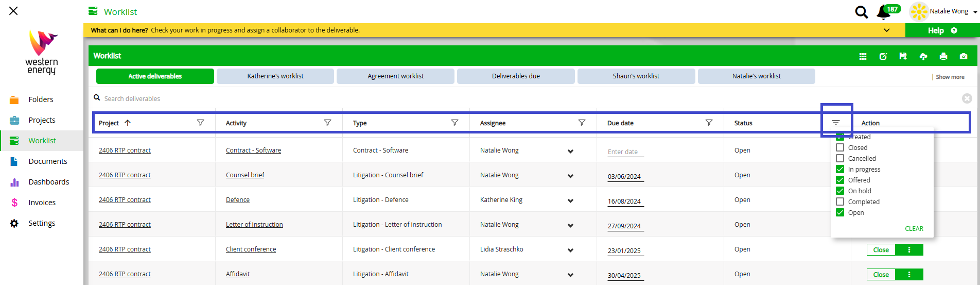The image size is (980, 285).
Task: Open assignee dropdown for Counsel brief row
Action: (x=570, y=176)
